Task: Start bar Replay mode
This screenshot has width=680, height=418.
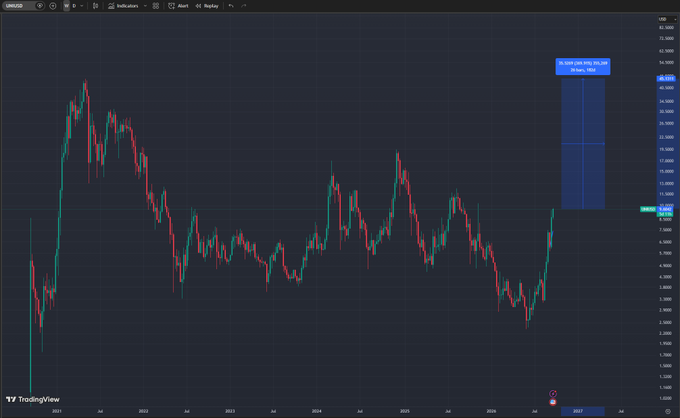Action: 207,6
